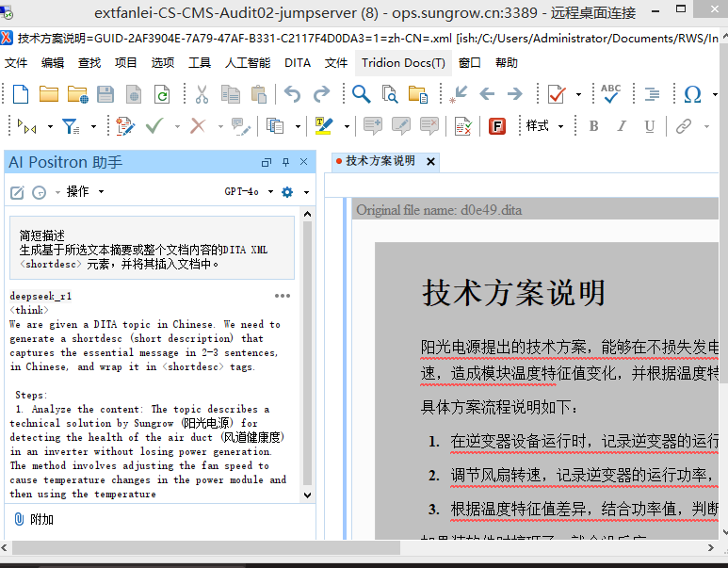Paste using the clipboard icon
Screen dimensions: 728x568
(259, 94)
